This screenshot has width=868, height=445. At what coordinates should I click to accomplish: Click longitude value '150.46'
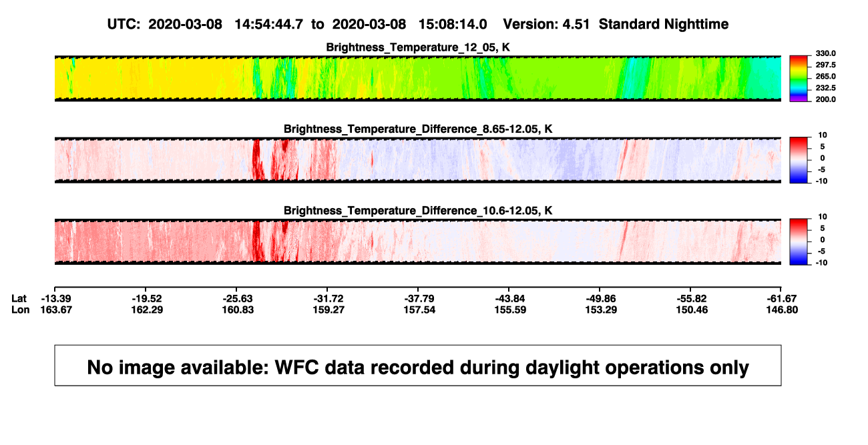692,310
